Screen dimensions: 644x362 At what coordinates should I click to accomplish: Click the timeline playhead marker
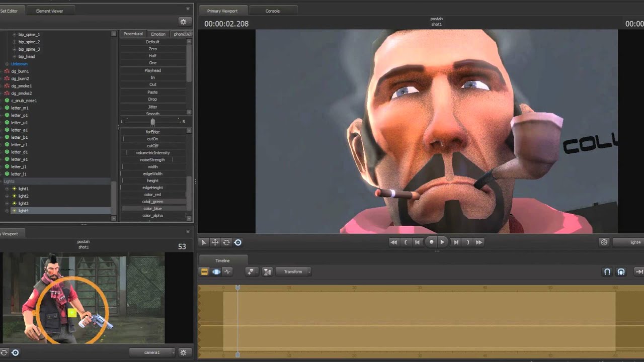tap(237, 288)
